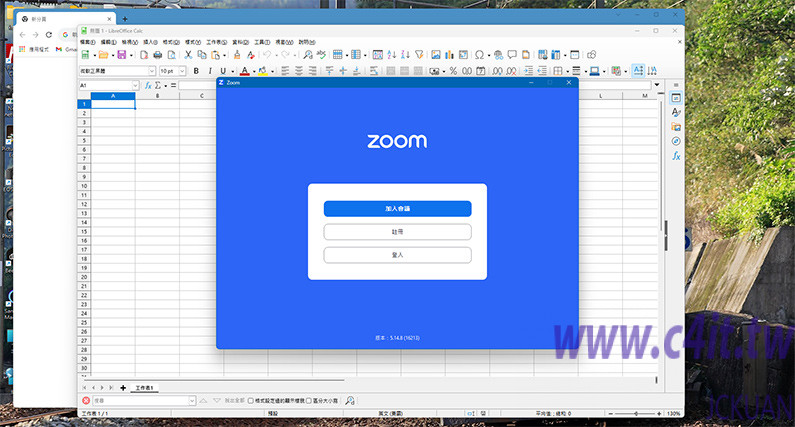Select the 工作表1 sheet tab
Image resolution: width=795 pixels, height=427 pixels.
click(144, 388)
